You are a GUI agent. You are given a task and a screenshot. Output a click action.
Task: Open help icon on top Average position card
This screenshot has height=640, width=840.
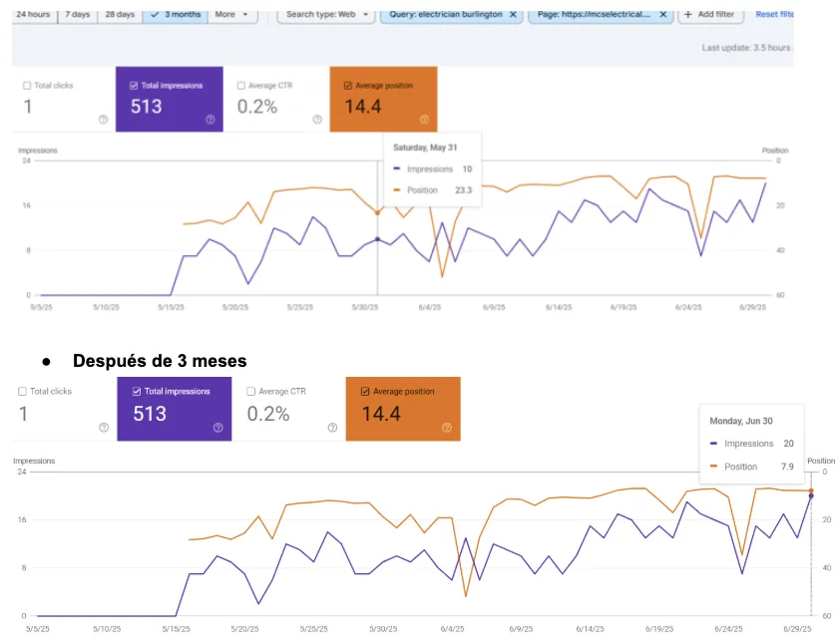[424, 120]
